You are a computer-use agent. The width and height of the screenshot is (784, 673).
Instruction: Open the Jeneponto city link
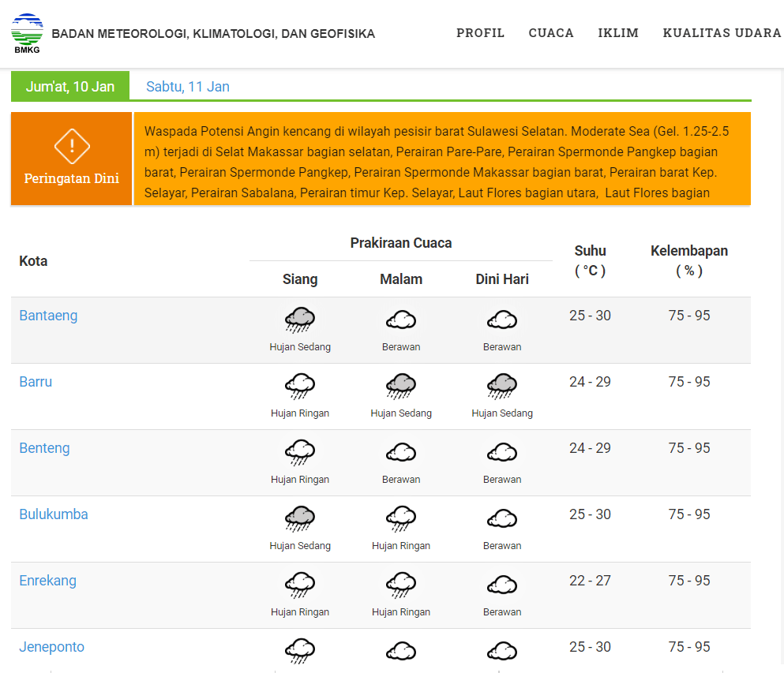click(x=51, y=646)
